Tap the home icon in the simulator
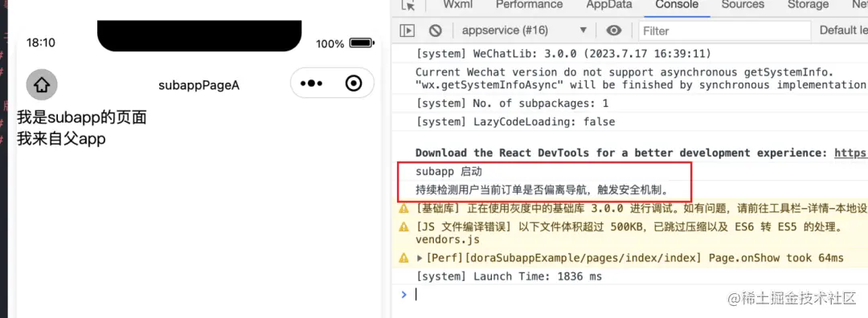The width and height of the screenshot is (868, 318). point(42,84)
